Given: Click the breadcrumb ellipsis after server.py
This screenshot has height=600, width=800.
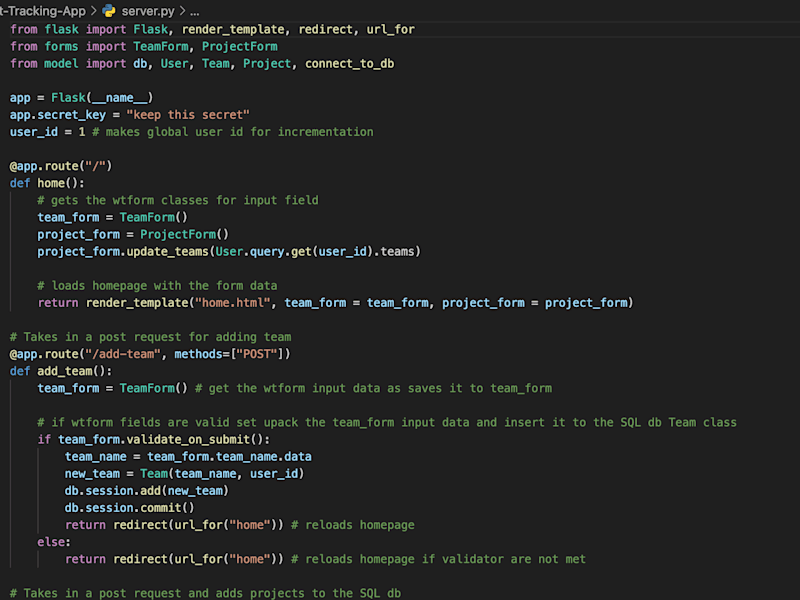Looking at the screenshot, I should 194,11.
